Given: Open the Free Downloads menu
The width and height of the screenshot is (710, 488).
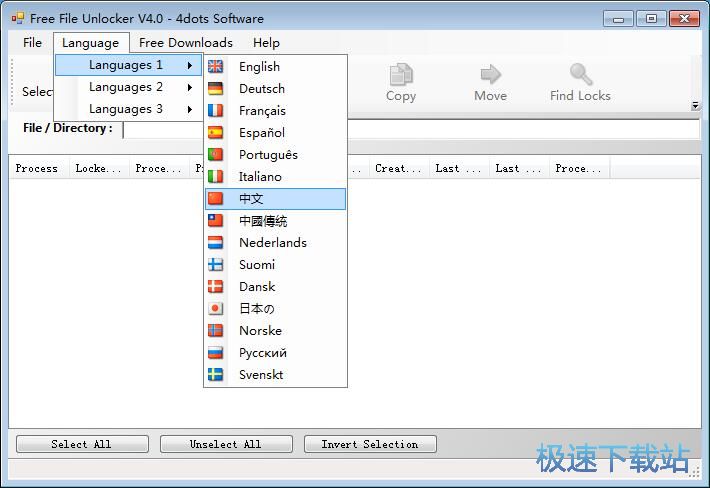Looking at the screenshot, I should click(186, 43).
